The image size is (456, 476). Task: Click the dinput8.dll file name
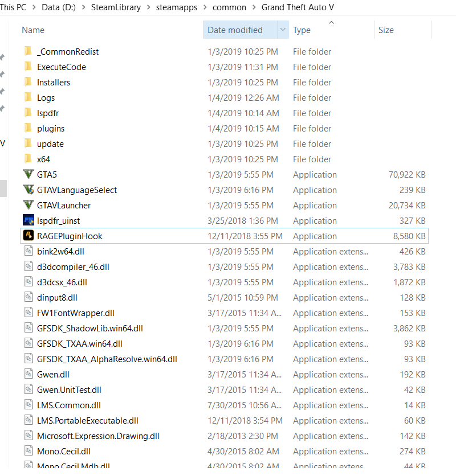tap(57, 297)
